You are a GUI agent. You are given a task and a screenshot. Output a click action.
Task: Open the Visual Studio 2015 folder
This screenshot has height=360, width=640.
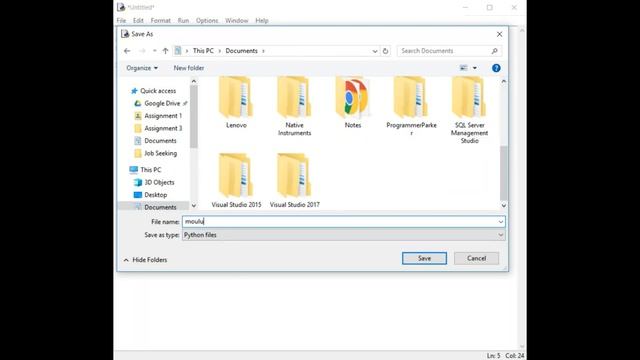tap(236, 180)
